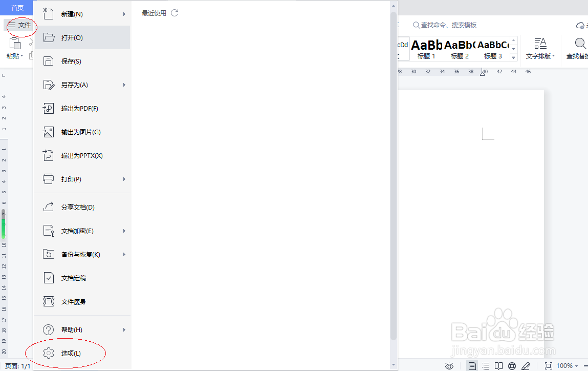The height and width of the screenshot is (371, 588).
Task: Switch to web layout globe icon
Action: coord(512,366)
